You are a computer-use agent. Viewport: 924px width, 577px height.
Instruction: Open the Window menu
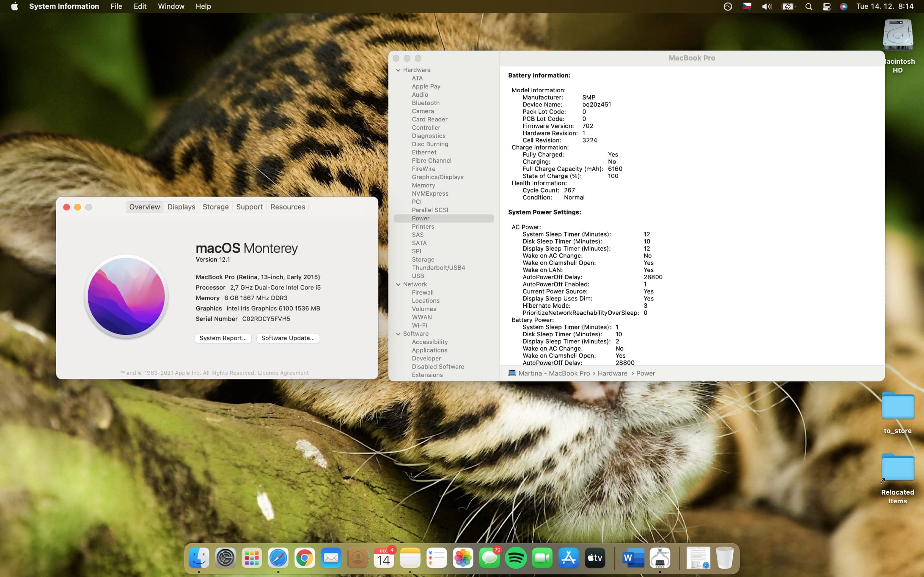[x=171, y=7]
